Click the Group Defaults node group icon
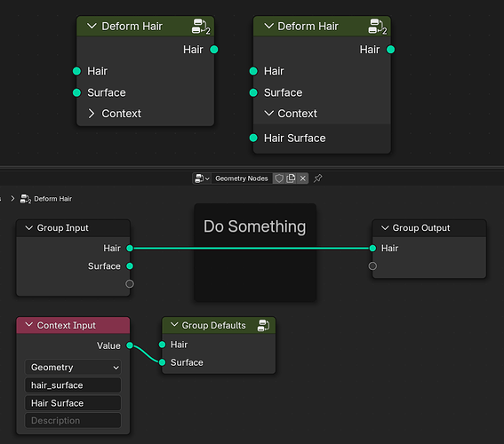504x444 pixels. click(264, 325)
